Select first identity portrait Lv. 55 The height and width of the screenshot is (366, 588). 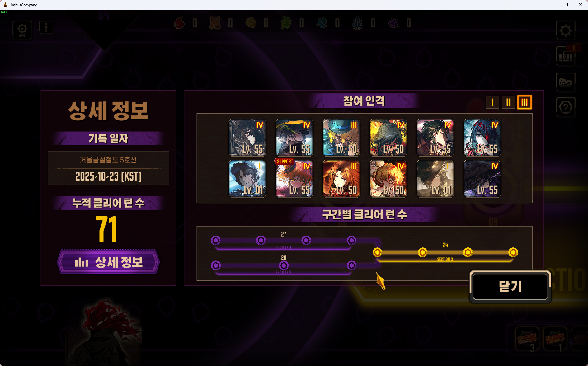click(x=247, y=138)
